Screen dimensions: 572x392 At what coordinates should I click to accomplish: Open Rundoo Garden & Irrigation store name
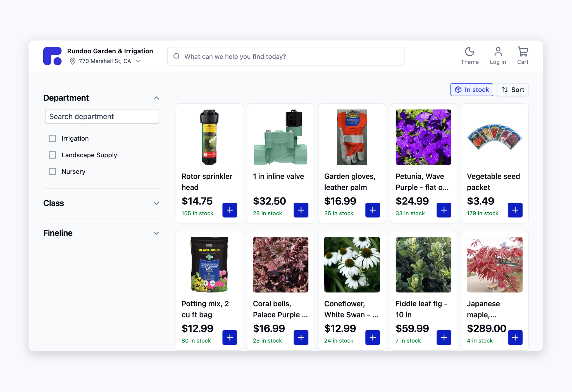(110, 51)
